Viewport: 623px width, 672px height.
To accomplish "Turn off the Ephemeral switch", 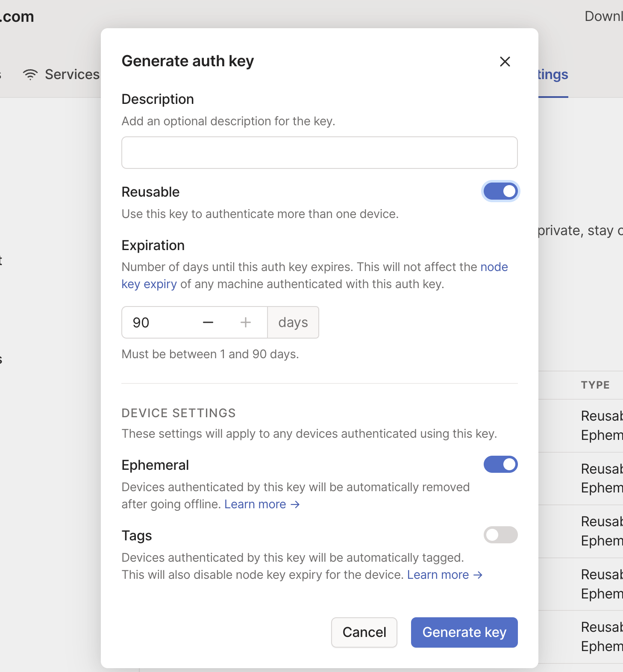I will (500, 464).
